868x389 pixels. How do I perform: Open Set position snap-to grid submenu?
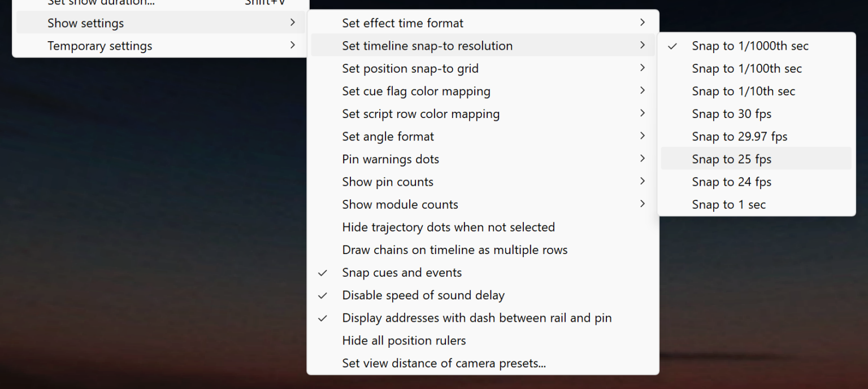tap(410, 69)
